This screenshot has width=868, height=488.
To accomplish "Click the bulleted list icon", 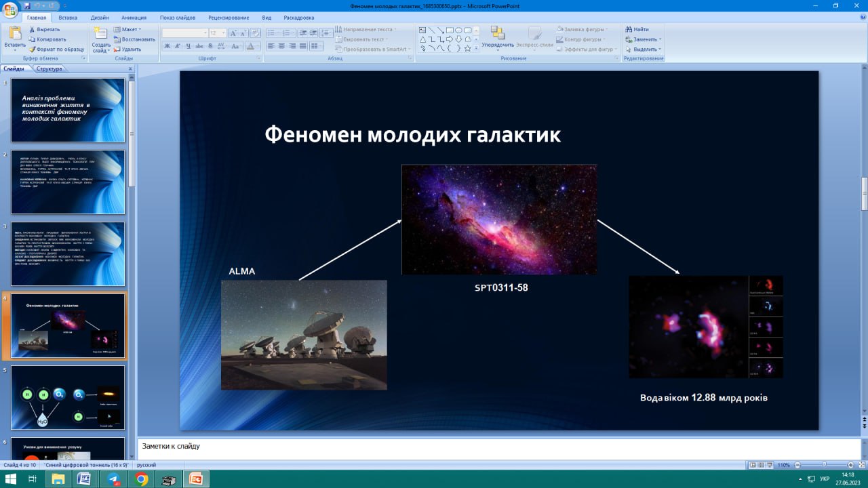I will 271,33.
